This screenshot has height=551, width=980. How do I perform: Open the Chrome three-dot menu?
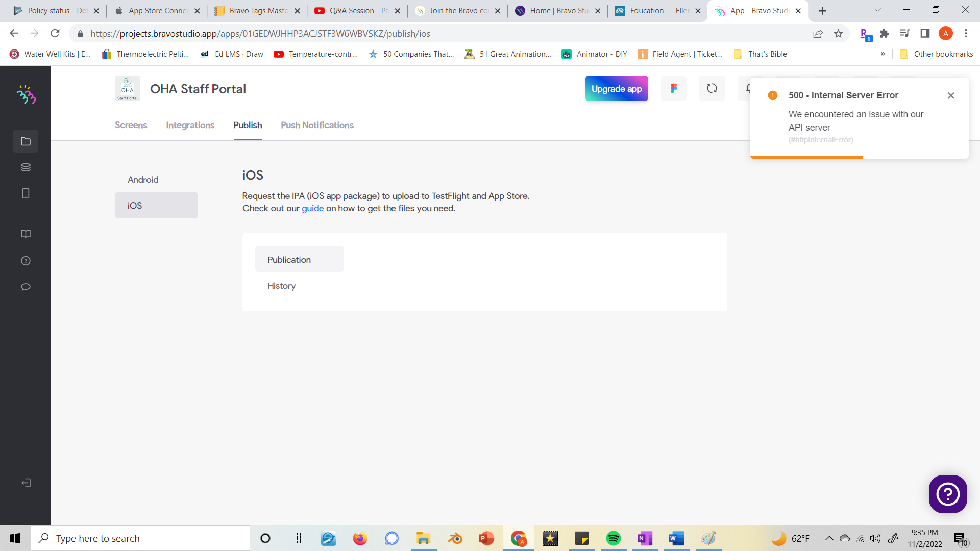(966, 34)
